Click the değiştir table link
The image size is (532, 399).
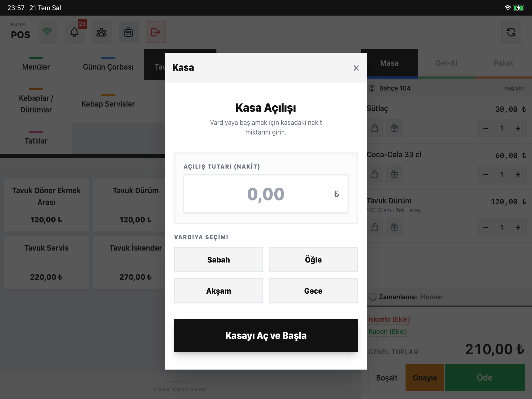click(x=514, y=88)
